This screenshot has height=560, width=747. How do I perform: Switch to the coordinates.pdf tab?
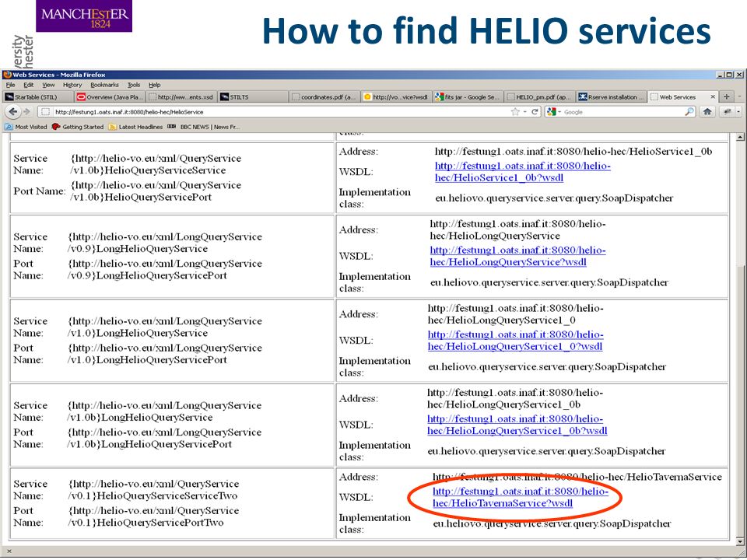(x=324, y=96)
